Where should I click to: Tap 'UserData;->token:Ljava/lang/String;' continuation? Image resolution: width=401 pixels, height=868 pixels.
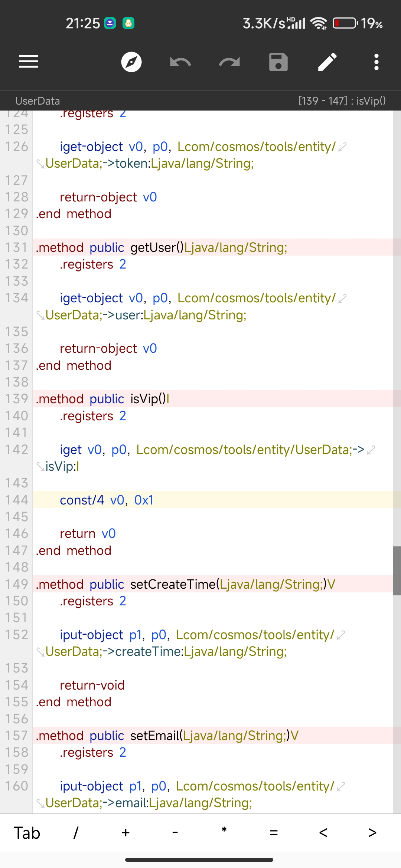coord(150,163)
